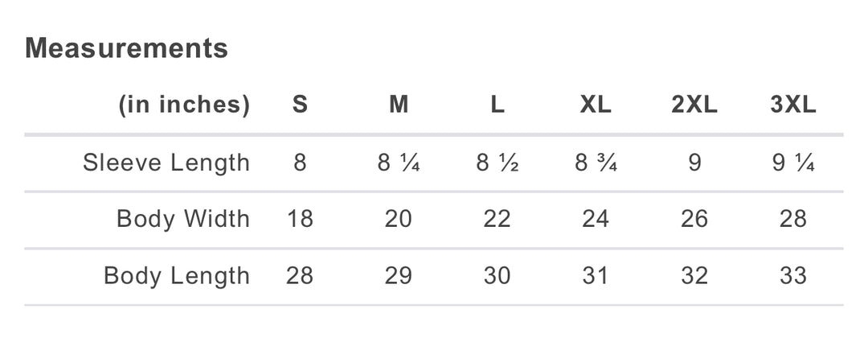Click the Body Length row label
The image size is (868, 342).
[x=177, y=276]
